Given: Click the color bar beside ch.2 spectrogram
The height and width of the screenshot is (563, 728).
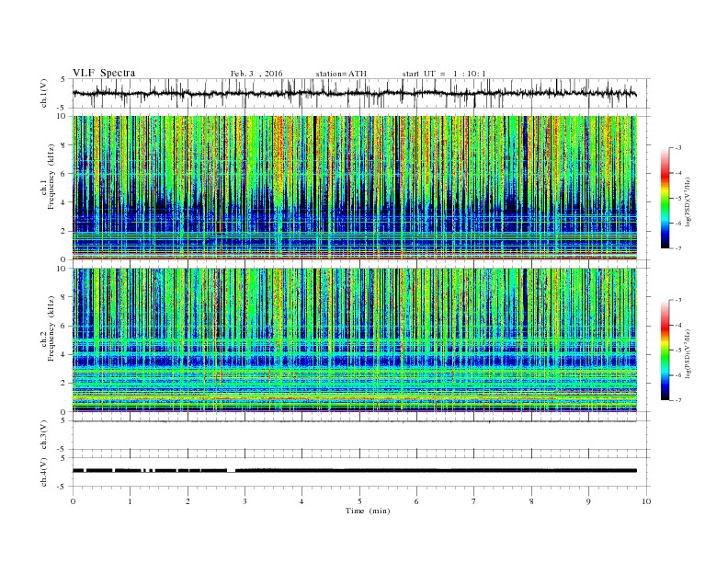Looking at the screenshot, I should pos(665,350).
